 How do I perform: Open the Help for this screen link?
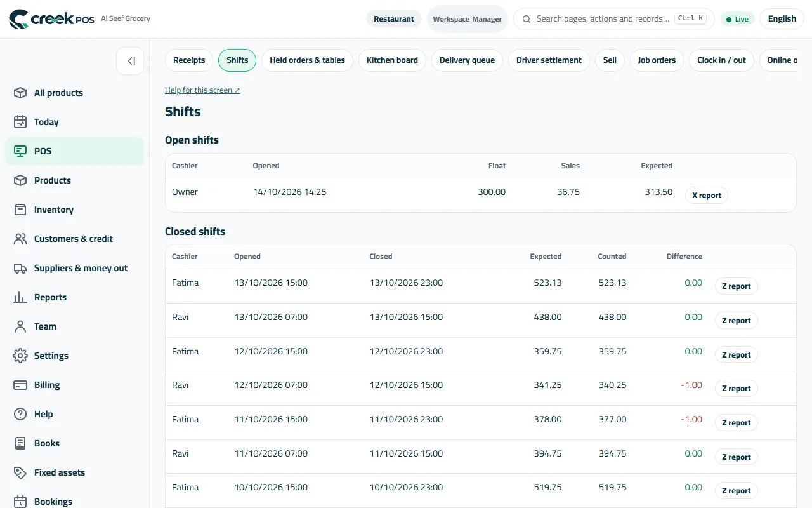[202, 90]
